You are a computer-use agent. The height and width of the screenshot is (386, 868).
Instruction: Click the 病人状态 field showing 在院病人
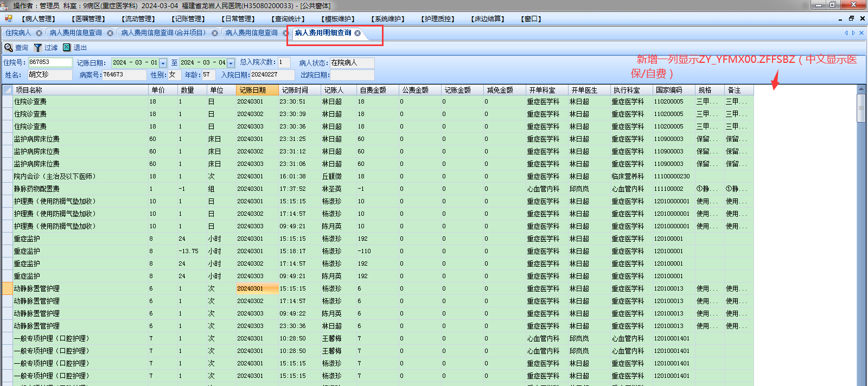tap(352, 63)
